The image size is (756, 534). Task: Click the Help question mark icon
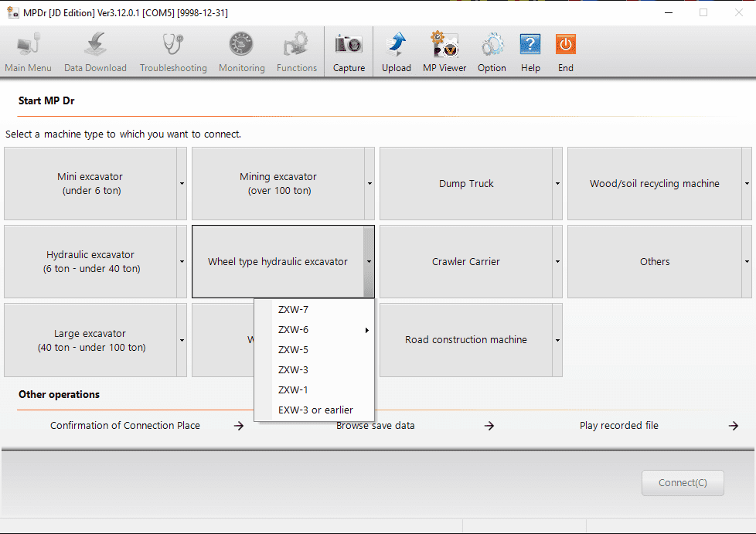click(530, 46)
